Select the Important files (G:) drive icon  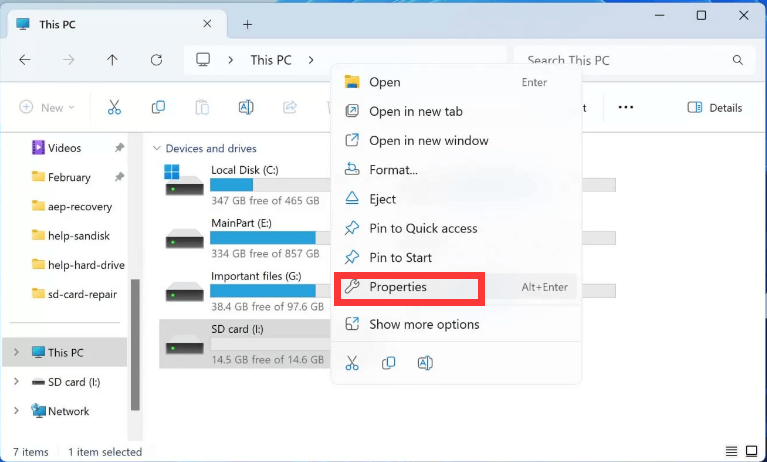click(x=184, y=291)
